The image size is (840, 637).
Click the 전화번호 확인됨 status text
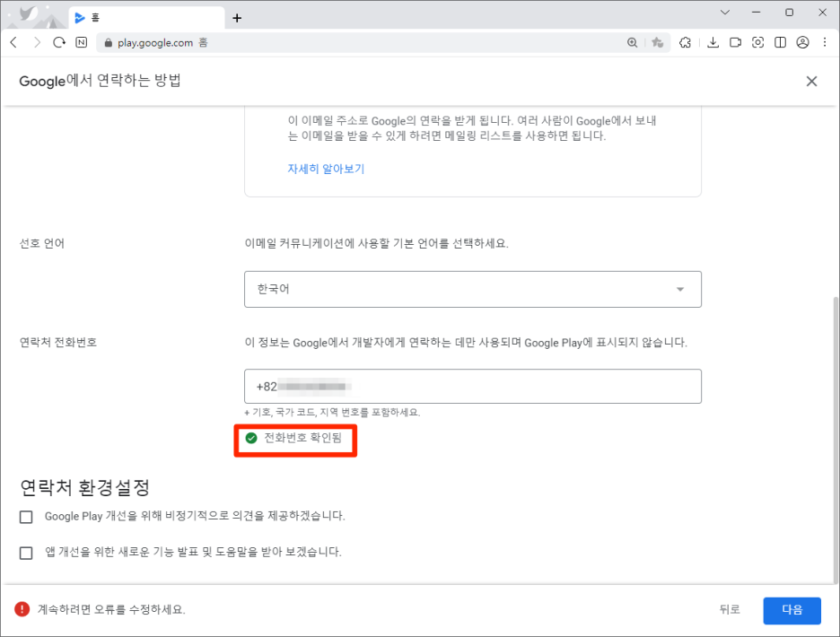pos(302,438)
